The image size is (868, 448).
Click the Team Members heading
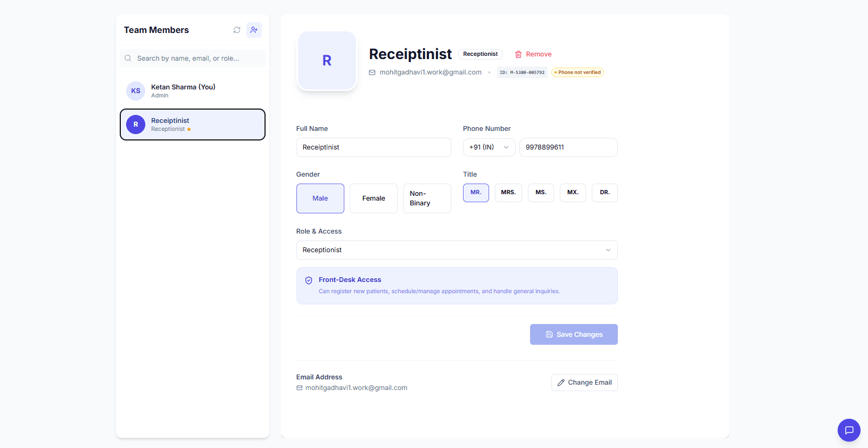[x=156, y=30]
